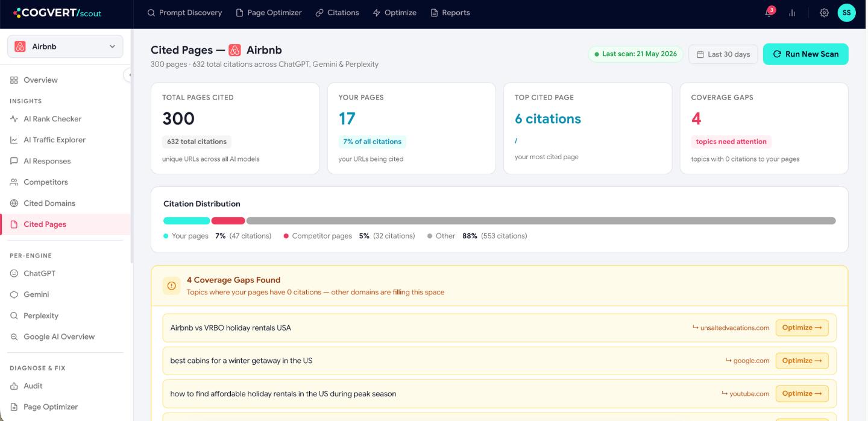Click the AI Responses chat bubble icon
The width and height of the screenshot is (868, 421).
coord(14,161)
